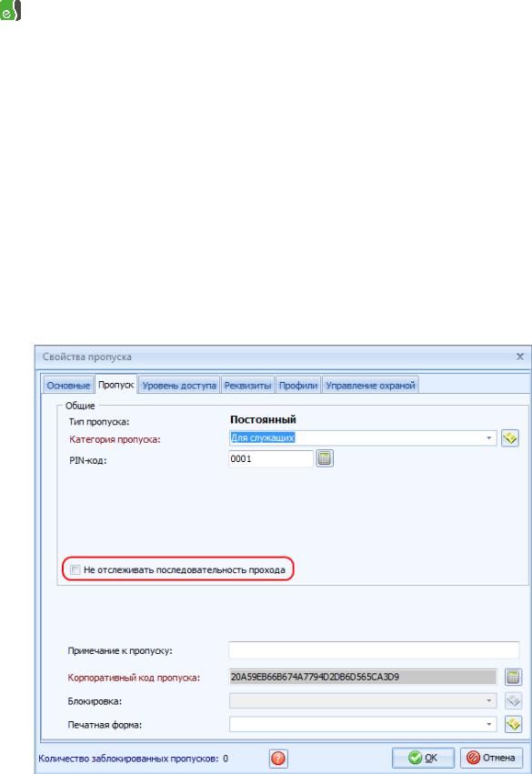
Task: Focus the Примечание к пропуску field
Action: (x=374, y=650)
